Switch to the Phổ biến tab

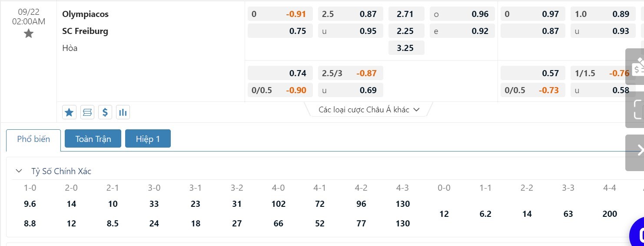pyautogui.click(x=33, y=139)
